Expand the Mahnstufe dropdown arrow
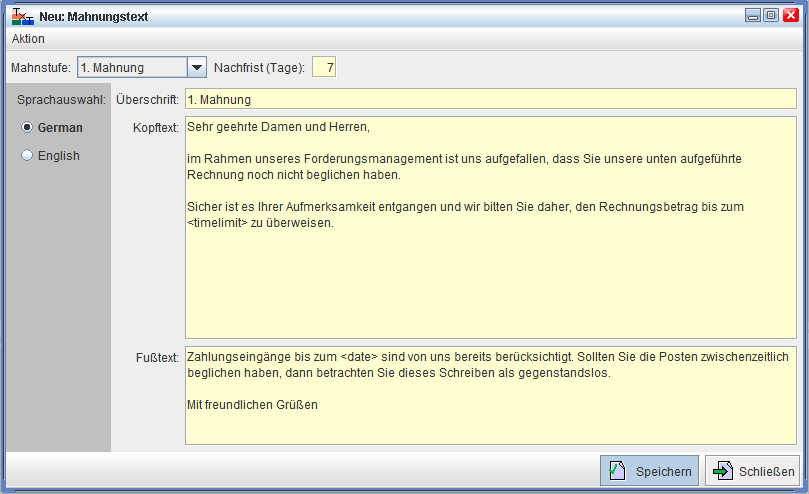This screenshot has height=494, width=809. point(197,68)
